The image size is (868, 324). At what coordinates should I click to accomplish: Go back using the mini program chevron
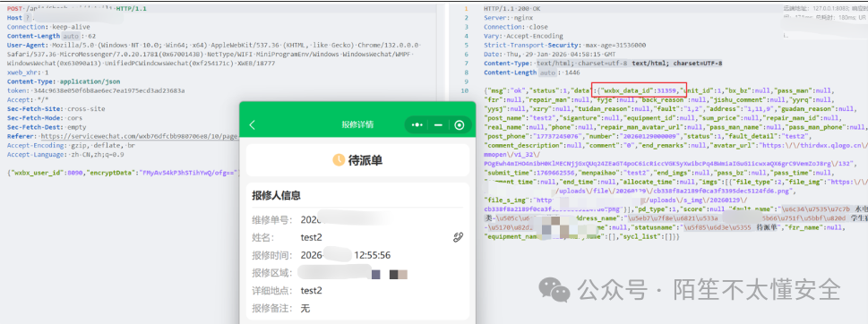[x=253, y=125]
